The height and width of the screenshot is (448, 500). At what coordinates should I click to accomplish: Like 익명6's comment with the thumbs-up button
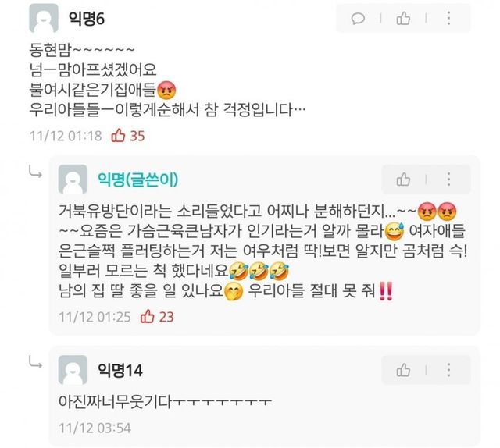403,18
